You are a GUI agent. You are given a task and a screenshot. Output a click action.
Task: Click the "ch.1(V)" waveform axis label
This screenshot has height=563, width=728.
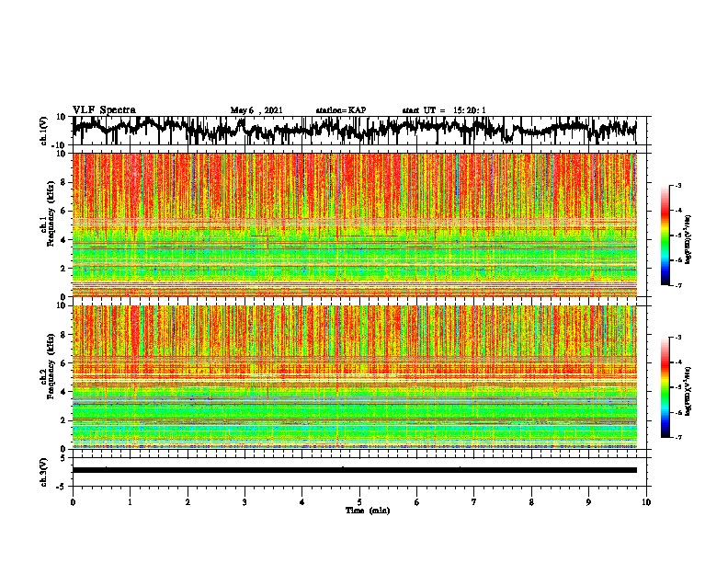[x=44, y=131]
